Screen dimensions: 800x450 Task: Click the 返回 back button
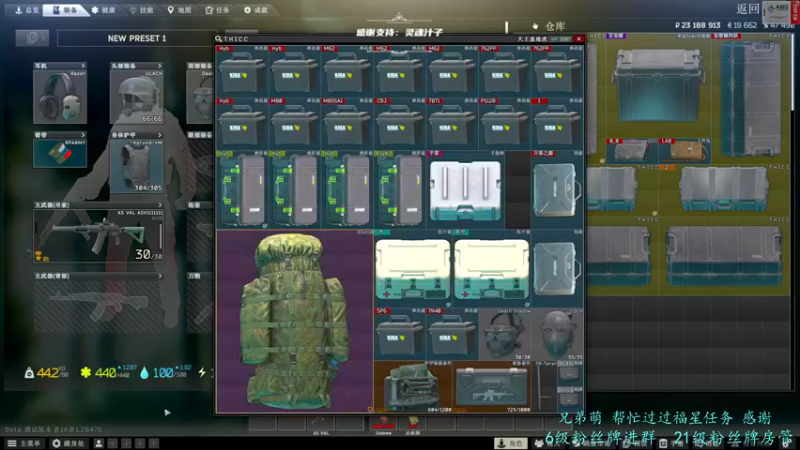748,9
